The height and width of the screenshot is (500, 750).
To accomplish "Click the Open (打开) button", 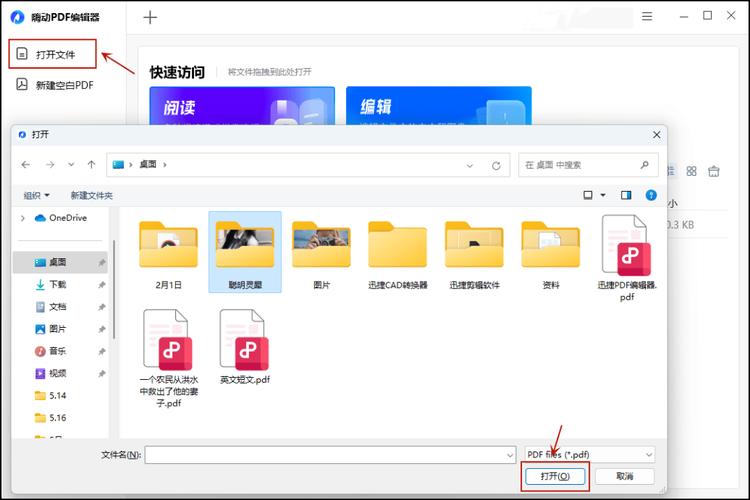I will tap(555, 476).
